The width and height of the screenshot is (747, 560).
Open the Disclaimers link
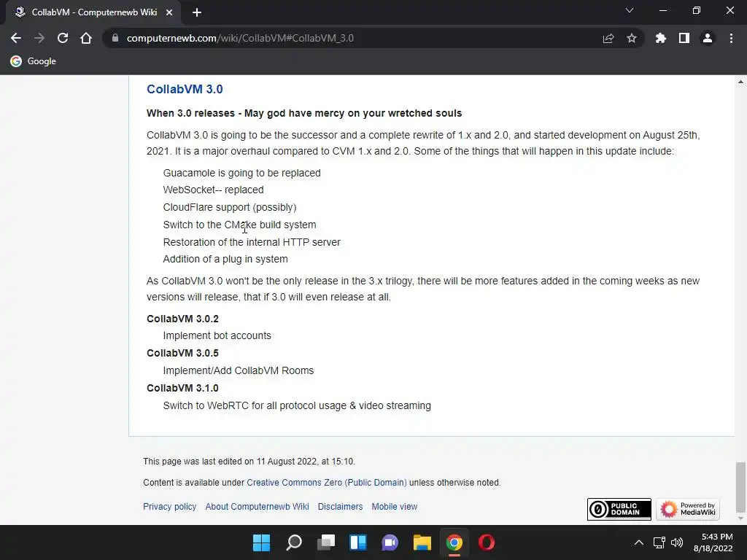(x=340, y=507)
